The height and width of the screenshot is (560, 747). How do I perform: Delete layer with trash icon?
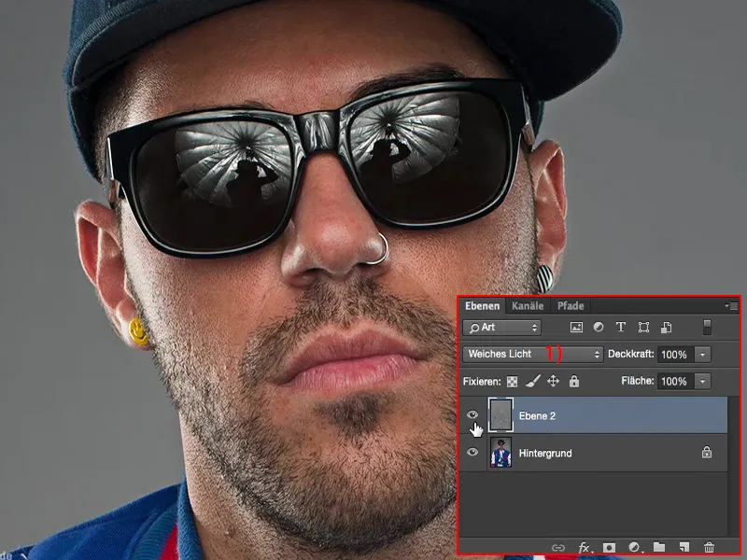[x=709, y=548]
